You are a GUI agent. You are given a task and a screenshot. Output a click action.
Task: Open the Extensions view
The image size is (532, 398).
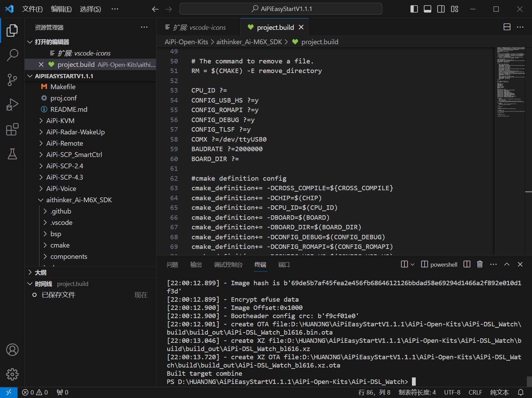[x=12, y=130]
